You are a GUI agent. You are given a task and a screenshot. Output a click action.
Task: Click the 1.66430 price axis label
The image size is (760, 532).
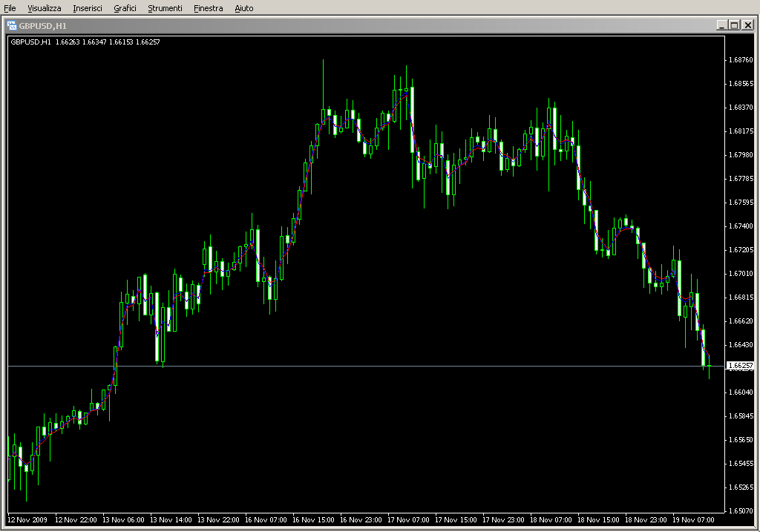click(x=741, y=345)
